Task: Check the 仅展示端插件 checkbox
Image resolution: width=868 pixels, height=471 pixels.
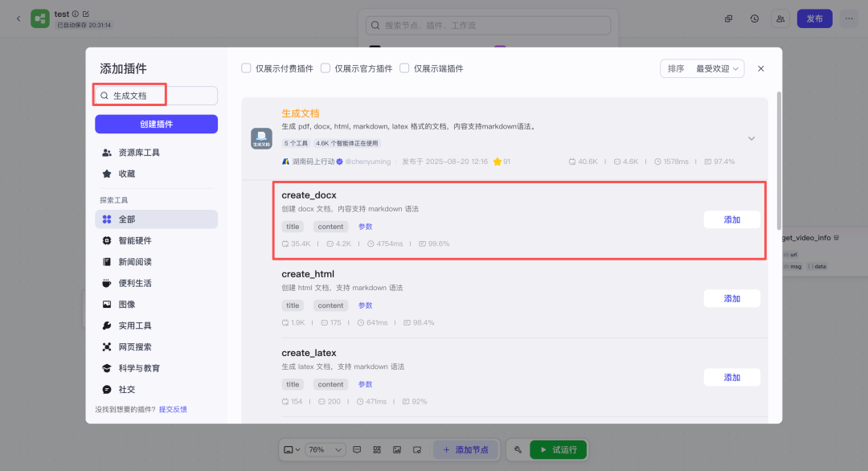Action: [x=404, y=68]
